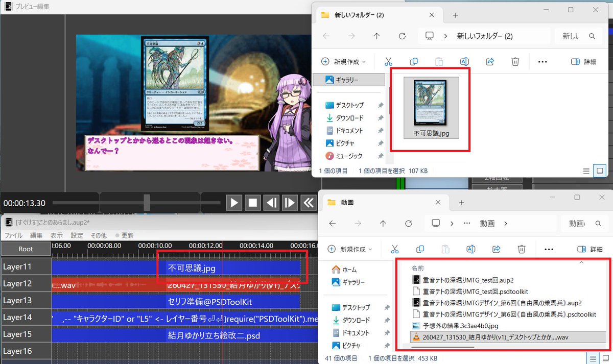Refresh the 新しいフォルダー window
613x364 pixels.
point(402,36)
